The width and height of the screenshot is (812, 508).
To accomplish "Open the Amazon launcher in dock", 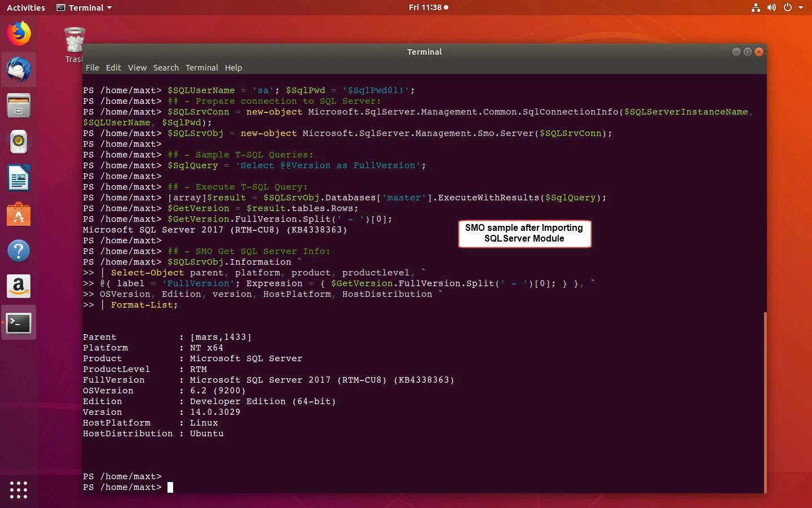I will tap(19, 287).
